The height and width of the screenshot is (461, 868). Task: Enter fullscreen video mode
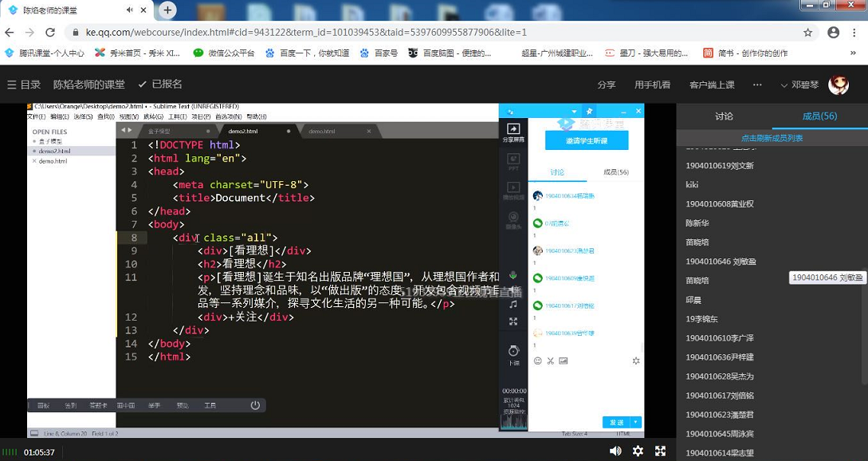[x=660, y=451]
